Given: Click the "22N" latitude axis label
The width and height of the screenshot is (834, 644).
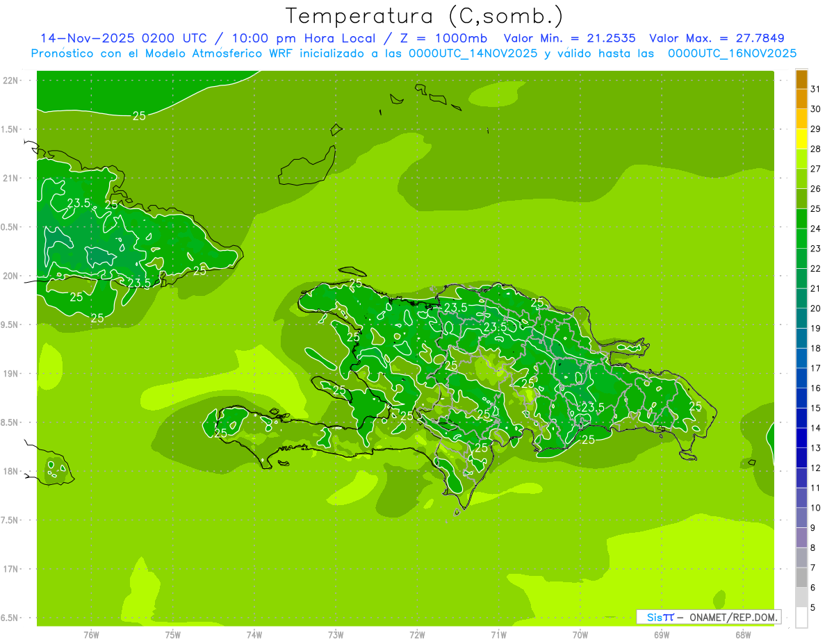Looking at the screenshot, I should pos(10,80).
